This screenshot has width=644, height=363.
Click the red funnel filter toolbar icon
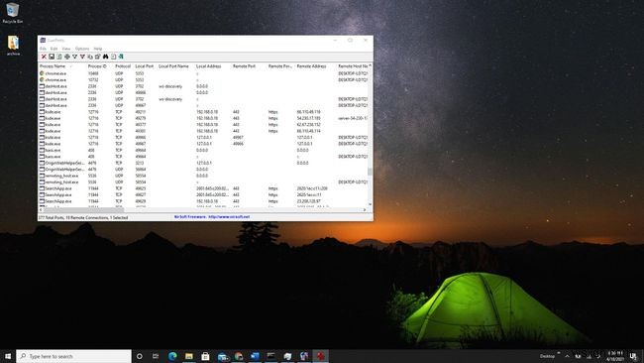pos(82,57)
